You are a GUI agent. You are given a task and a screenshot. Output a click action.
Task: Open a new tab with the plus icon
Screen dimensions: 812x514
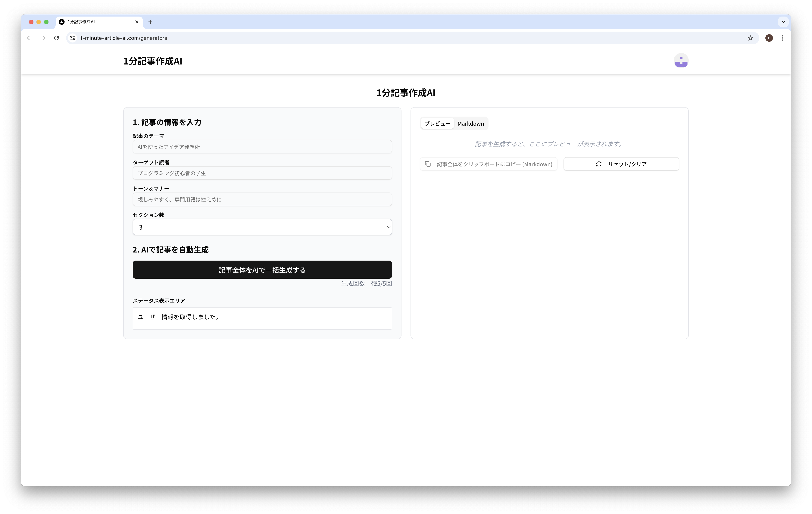[150, 22]
